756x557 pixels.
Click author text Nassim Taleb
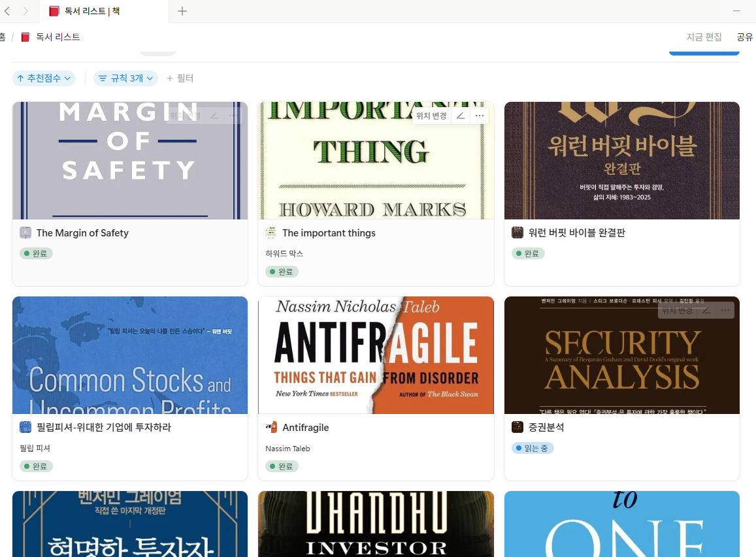coord(288,449)
